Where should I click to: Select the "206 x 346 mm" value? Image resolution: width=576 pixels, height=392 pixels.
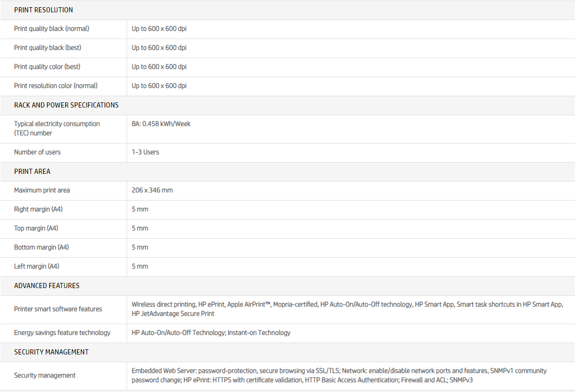(x=152, y=190)
